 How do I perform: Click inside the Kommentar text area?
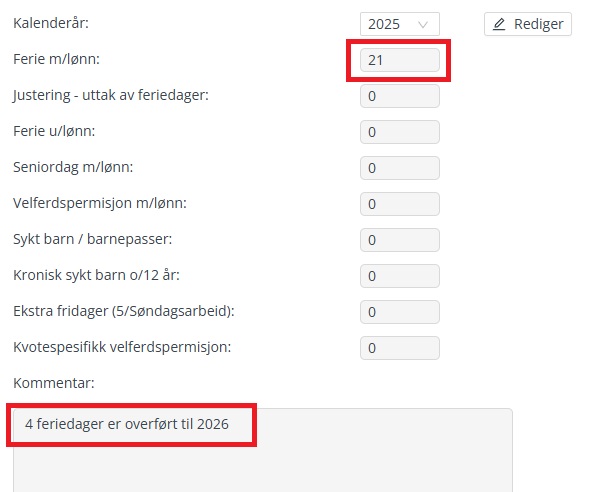[x=262, y=460]
